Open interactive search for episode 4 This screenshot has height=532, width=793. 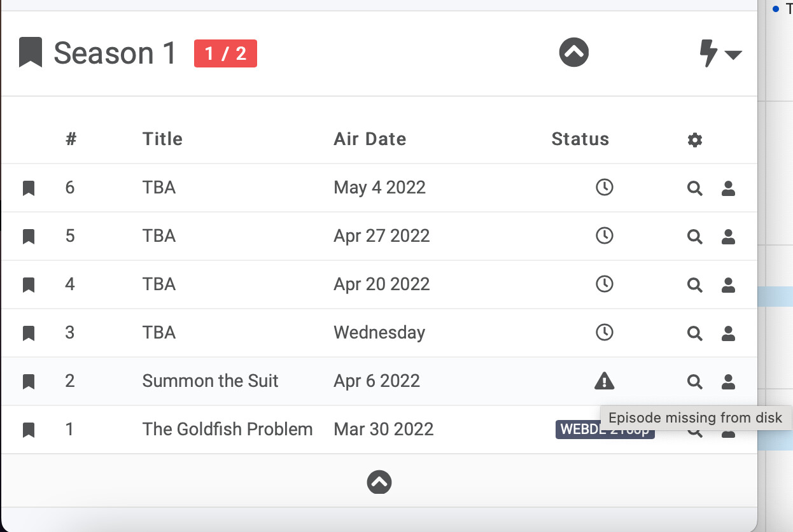[x=729, y=285]
